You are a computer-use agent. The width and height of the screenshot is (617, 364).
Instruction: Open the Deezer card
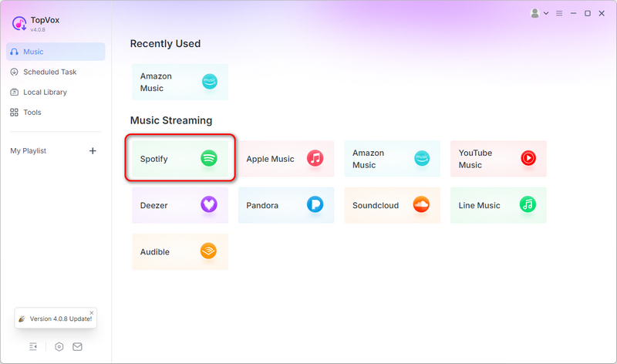180,205
